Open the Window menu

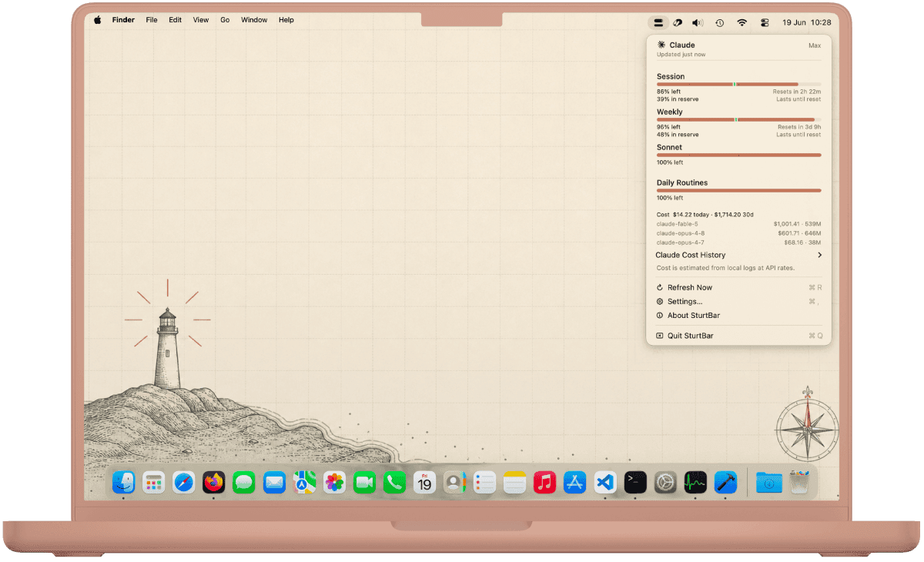(254, 20)
